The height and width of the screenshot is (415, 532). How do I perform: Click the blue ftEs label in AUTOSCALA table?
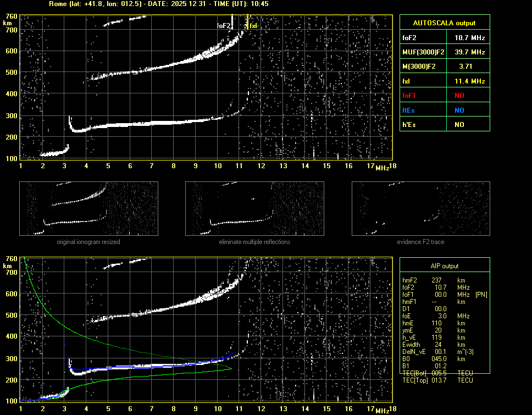click(x=409, y=110)
